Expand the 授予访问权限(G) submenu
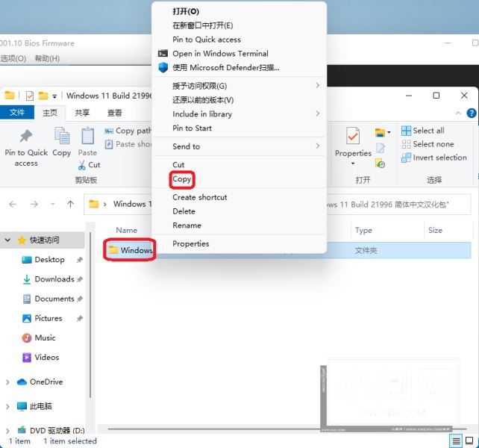479x448 pixels. point(239,86)
